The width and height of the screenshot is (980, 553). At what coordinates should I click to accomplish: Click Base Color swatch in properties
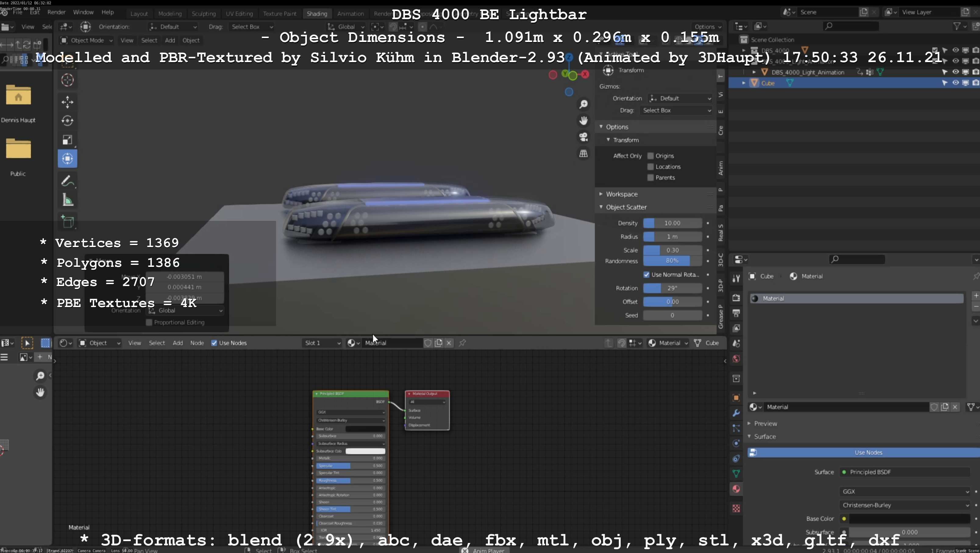(x=909, y=519)
